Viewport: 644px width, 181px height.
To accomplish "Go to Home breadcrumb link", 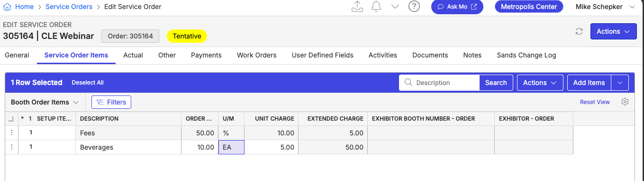I will (x=24, y=7).
